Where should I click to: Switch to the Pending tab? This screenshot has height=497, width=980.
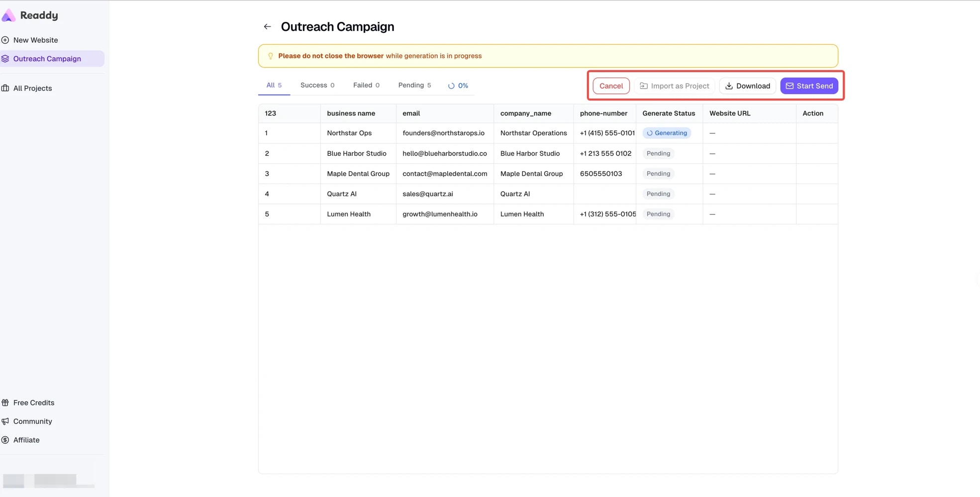[x=414, y=86]
